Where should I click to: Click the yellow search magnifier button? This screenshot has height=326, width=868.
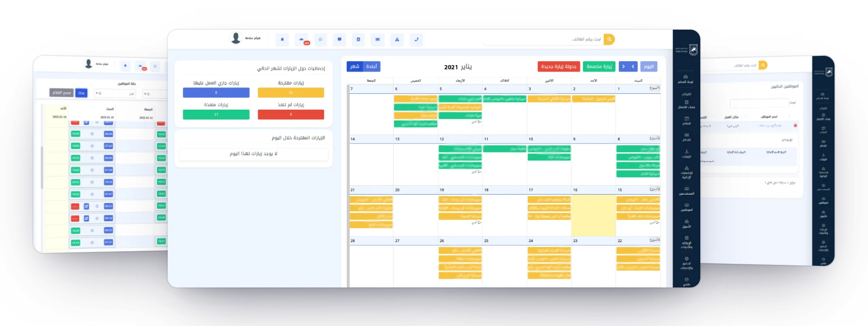pos(609,39)
